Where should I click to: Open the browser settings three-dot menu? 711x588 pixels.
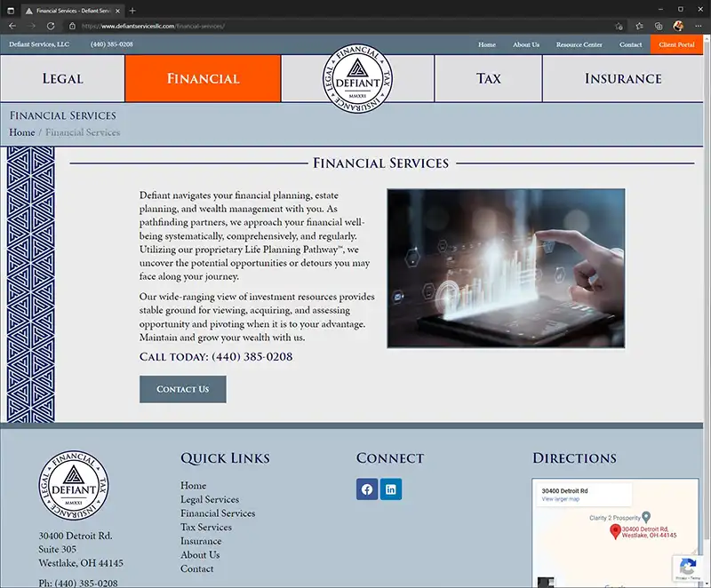pyautogui.click(x=698, y=27)
